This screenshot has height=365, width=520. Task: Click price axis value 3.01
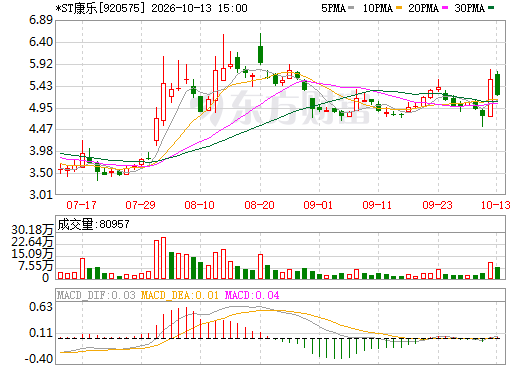point(41,194)
